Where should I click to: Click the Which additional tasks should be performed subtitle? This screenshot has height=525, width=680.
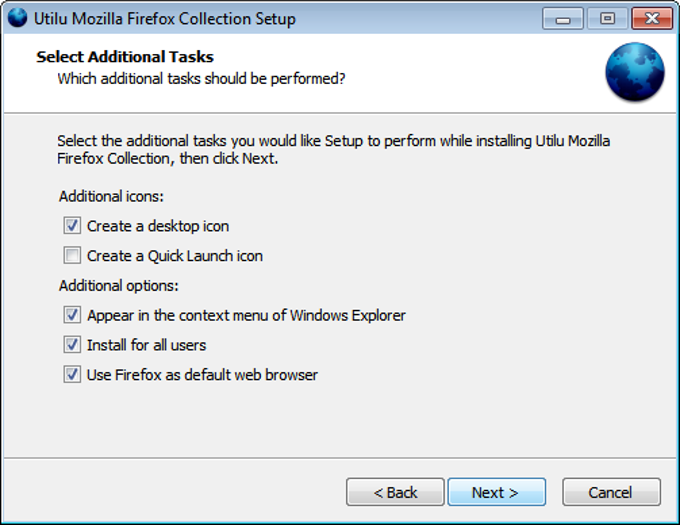pyautogui.click(x=201, y=79)
